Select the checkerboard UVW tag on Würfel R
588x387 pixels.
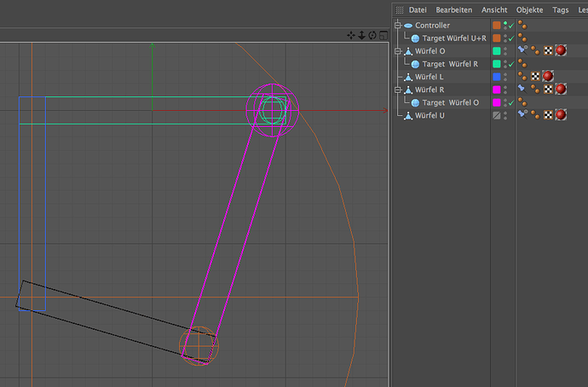(x=548, y=90)
